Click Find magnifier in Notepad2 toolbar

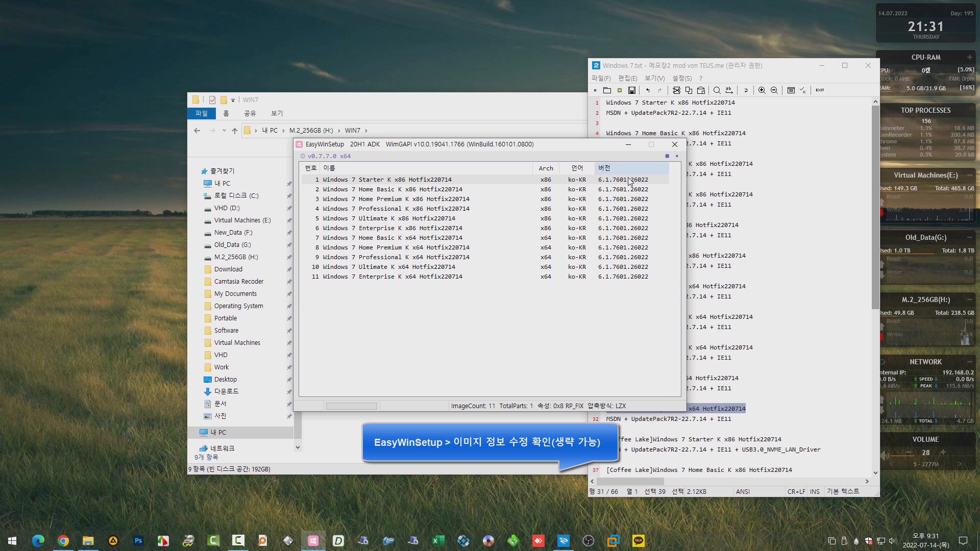click(717, 90)
